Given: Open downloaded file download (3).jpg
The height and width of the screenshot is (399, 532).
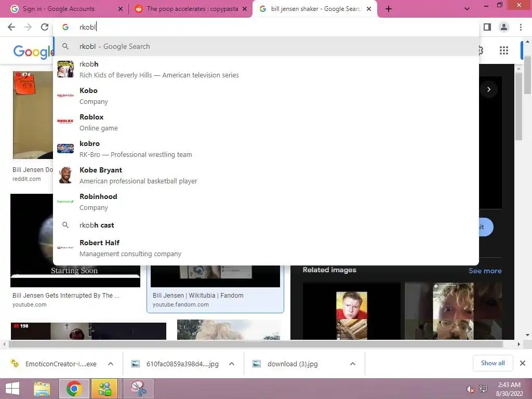Looking at the screenshot, I should pyautogui.click(x=292, y=364).
